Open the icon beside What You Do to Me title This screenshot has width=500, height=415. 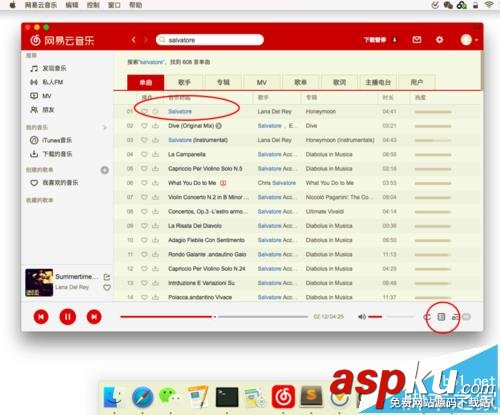click(223, 183)
